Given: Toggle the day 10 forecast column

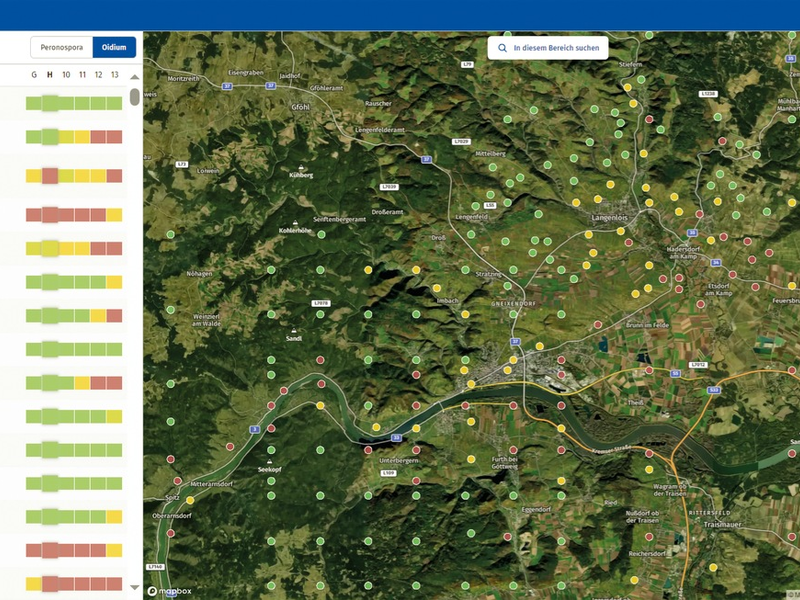Looking at the screenshot, I should tap(66, 74).
